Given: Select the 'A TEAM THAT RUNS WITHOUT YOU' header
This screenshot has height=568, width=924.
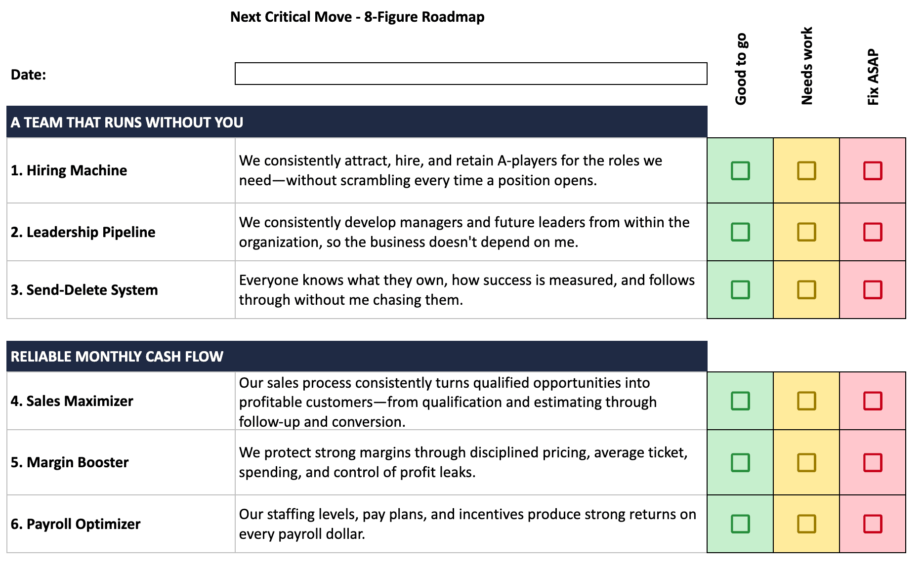Looking at the screenshot, I should (x=357, y=122).
